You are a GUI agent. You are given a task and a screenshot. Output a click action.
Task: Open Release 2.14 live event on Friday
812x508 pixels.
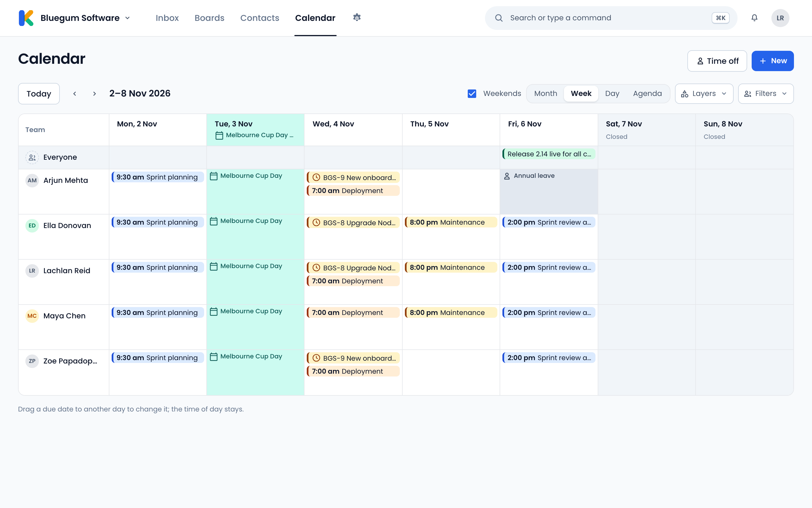[549, 154]
